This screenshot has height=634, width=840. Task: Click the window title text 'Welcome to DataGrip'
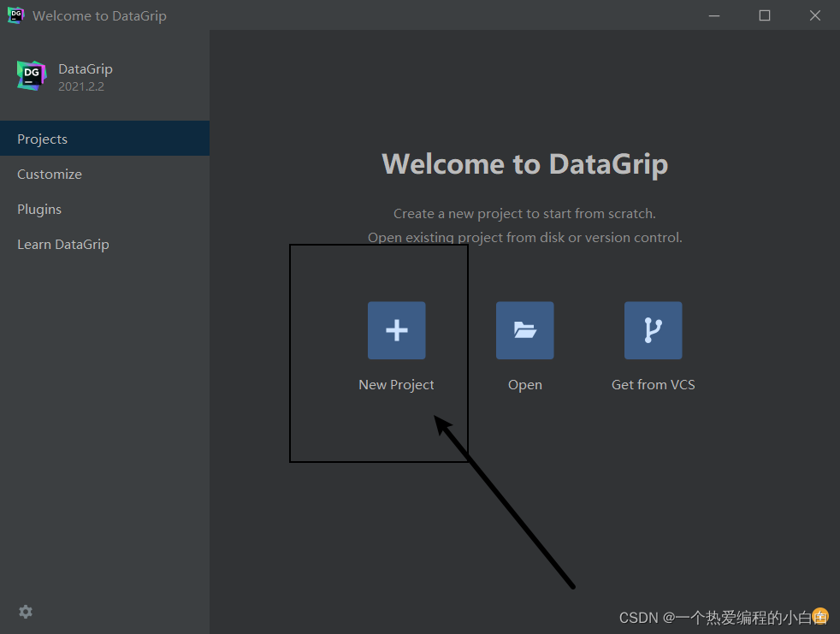(x=99, y=16)
